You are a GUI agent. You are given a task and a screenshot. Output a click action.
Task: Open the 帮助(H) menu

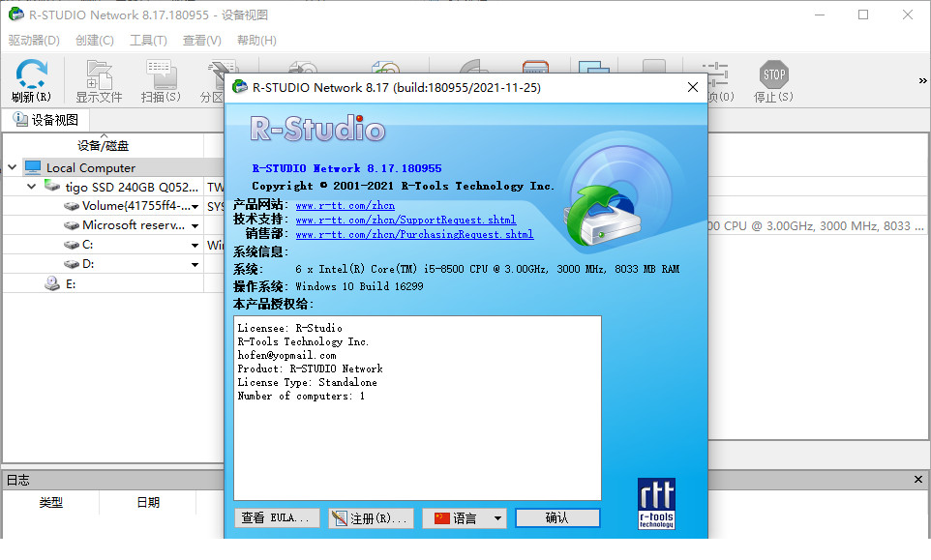pos(256,41)
